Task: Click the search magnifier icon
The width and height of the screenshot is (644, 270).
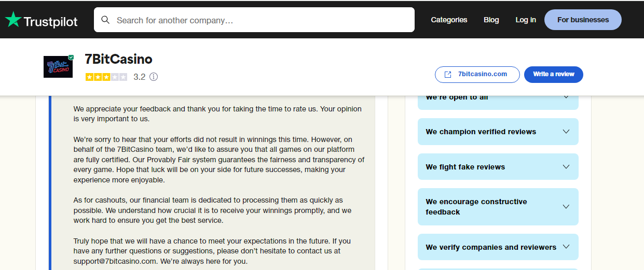Action: pos(105,20)
